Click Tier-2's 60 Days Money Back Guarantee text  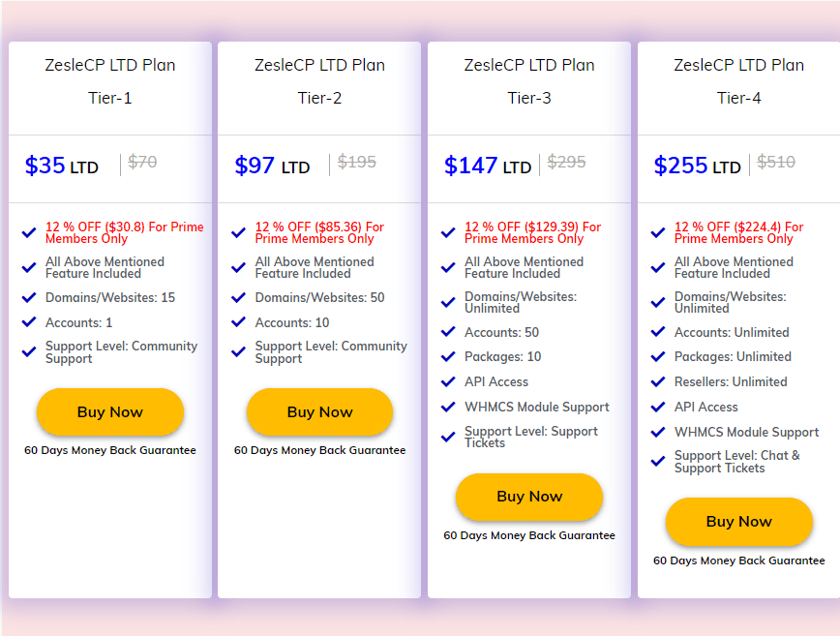tap(319, 450)
